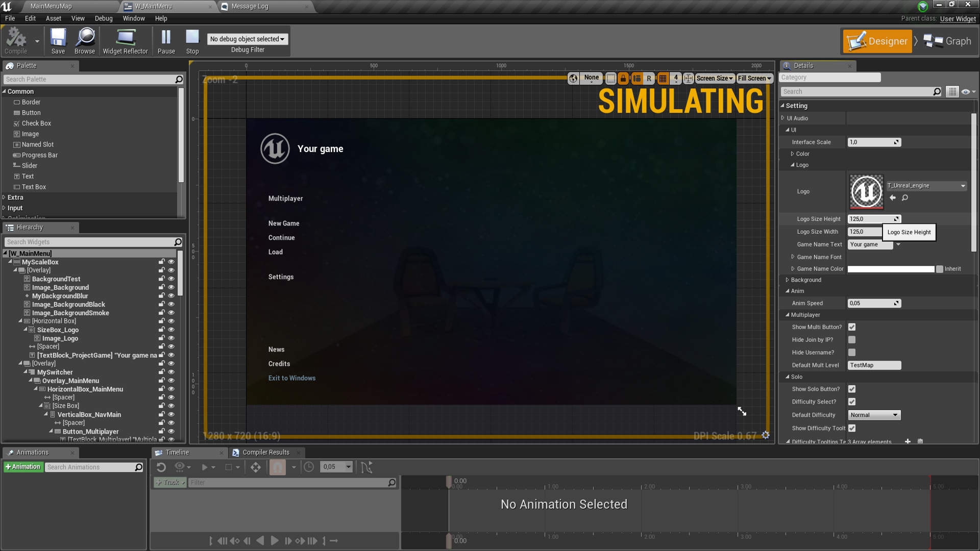Viewport: 980px width, 551px height.
Task: Add a new Track in the timeline
Action: pos(169,482)
